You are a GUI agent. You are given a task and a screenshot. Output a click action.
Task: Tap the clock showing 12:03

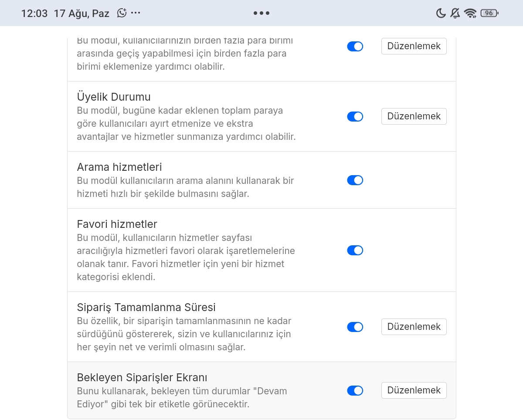(x=34, y=14)
